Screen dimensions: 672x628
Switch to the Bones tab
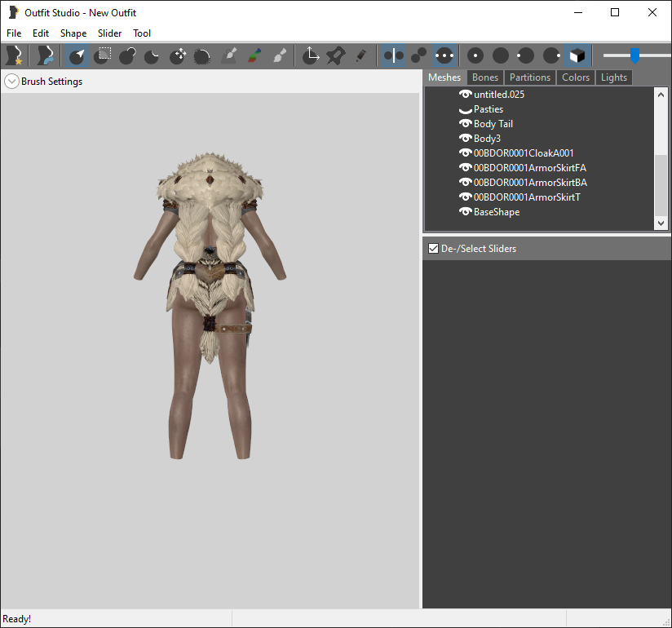(485, 77)
